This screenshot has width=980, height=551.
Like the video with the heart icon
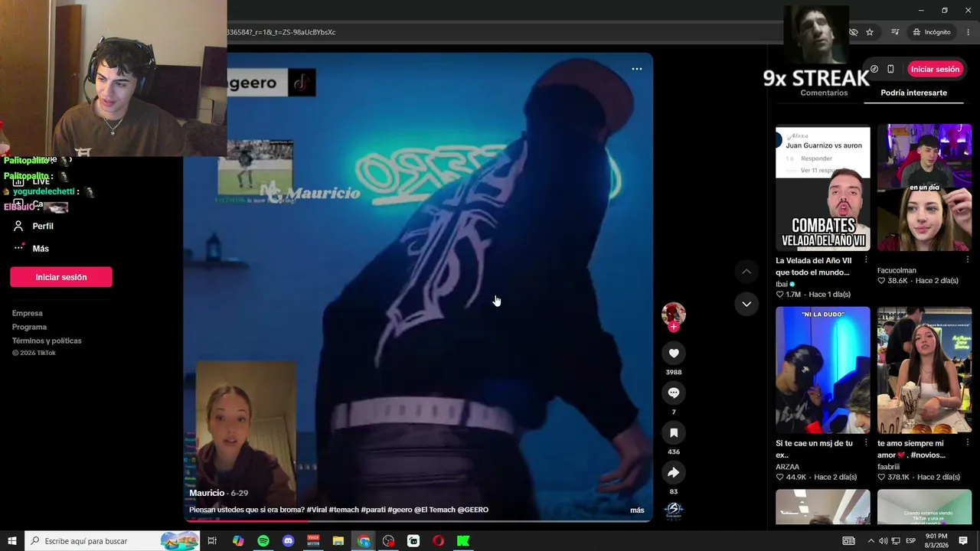pyautogui.click(x=674, y=353)
